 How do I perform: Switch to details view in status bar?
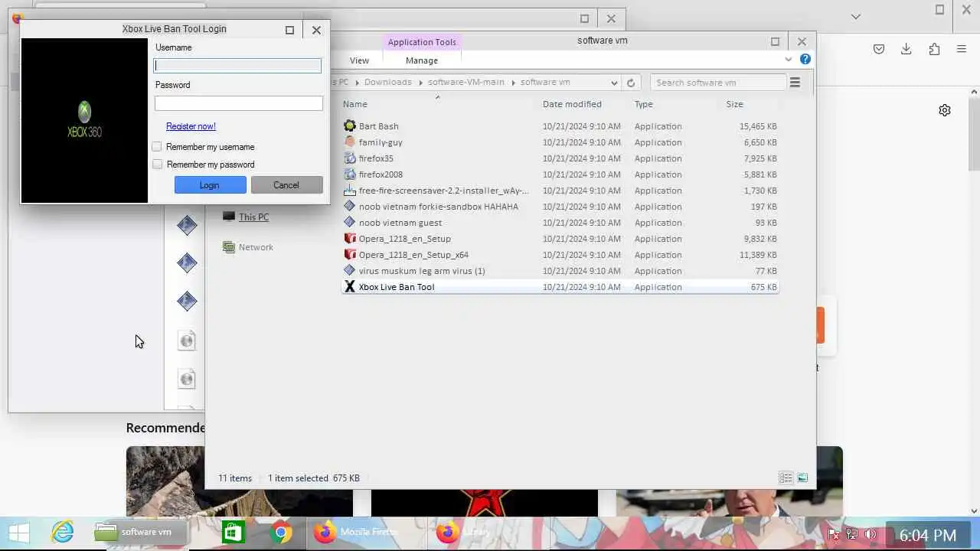tap(786, 478)
